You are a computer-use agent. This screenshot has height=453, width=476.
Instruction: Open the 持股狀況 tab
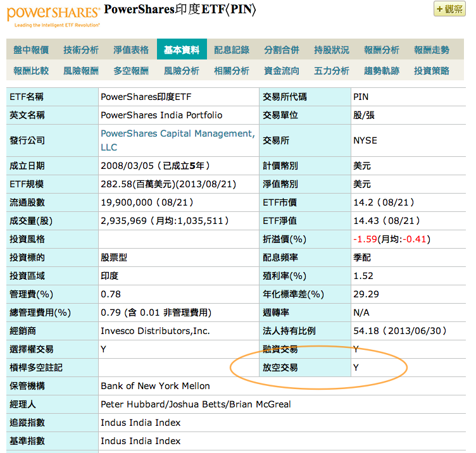pos(332,49)
